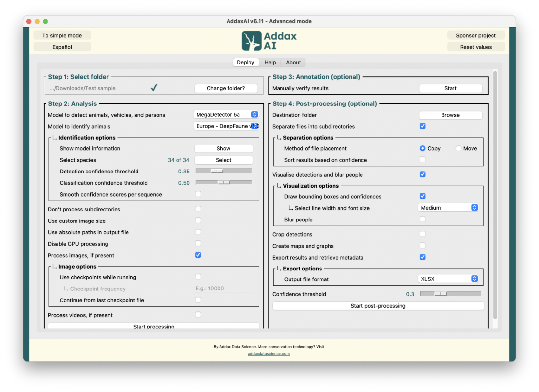Image resolution: width=539 pixels, height=392 pixels.
Task: Uncheck Draw bounding boxes and confidences
Action: pyautogui.click(x=422, y=196)
